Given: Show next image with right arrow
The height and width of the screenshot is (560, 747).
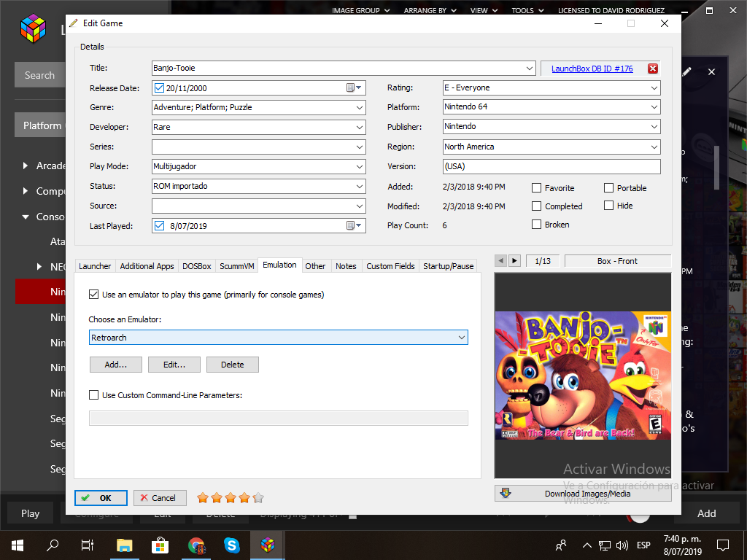Looking at the screenshot, I should (x=514, y=260).
